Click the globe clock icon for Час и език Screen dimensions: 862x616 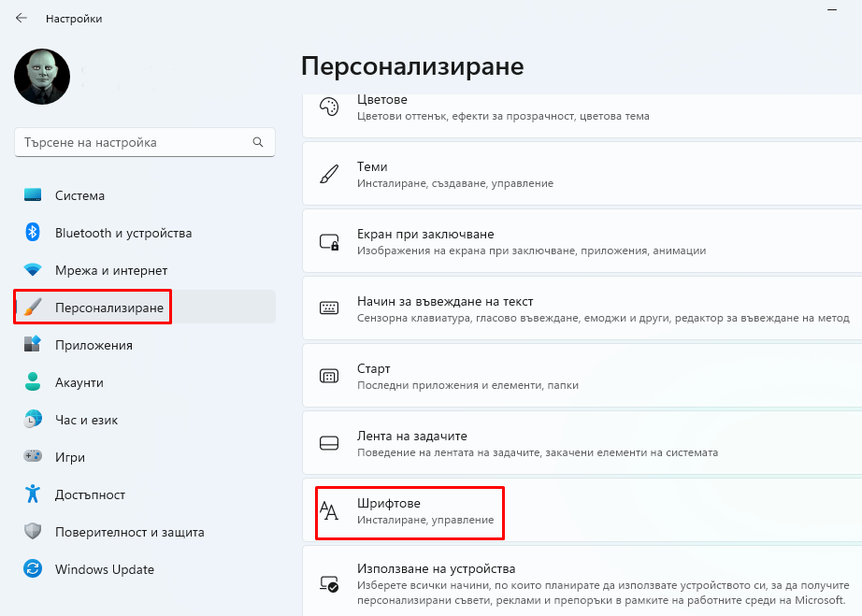[33, 420]
